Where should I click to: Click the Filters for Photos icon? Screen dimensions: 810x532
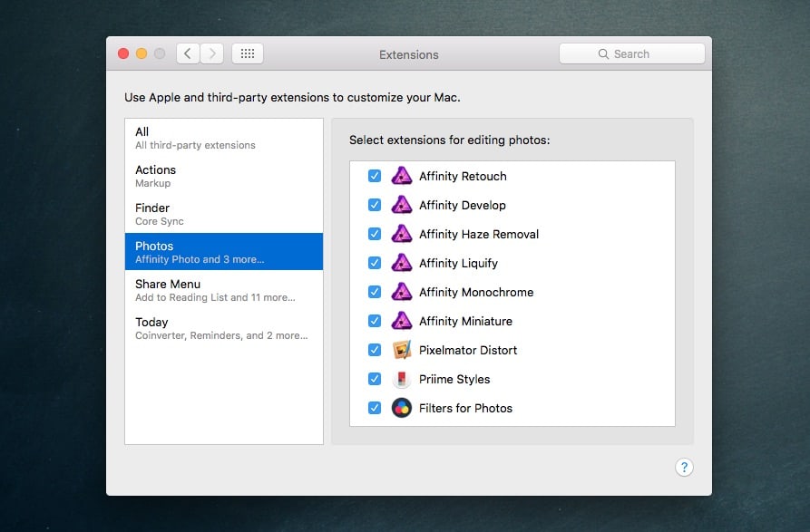[402, 408]
